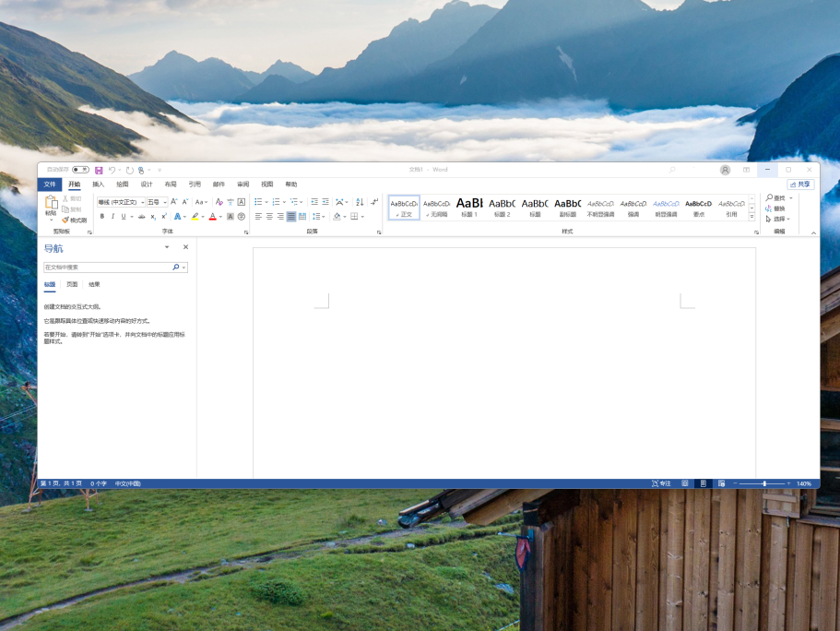
Task: Toggle Focus mode in status bar
Action: point(661,483)
